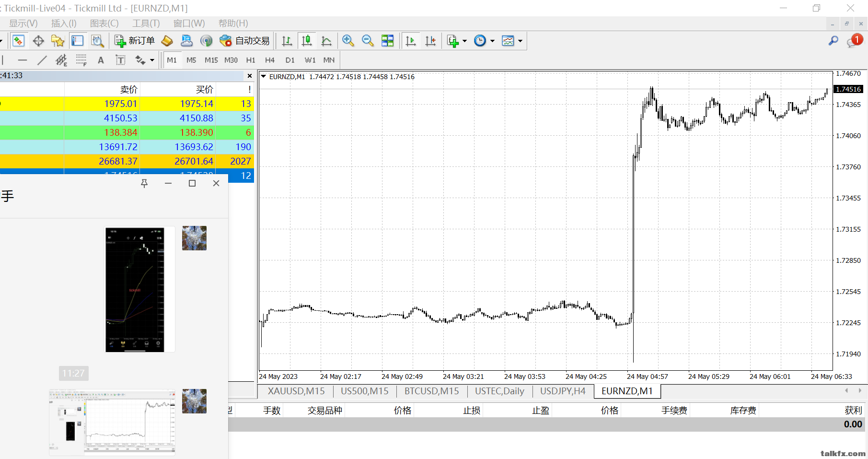The image size is (868, 459).
Task: Switch chart to bar chart mode
Action: click(287, 41)
